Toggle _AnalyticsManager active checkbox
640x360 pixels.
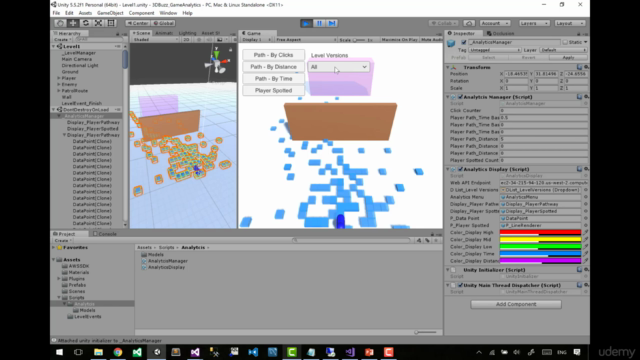(x=464, y=42)
